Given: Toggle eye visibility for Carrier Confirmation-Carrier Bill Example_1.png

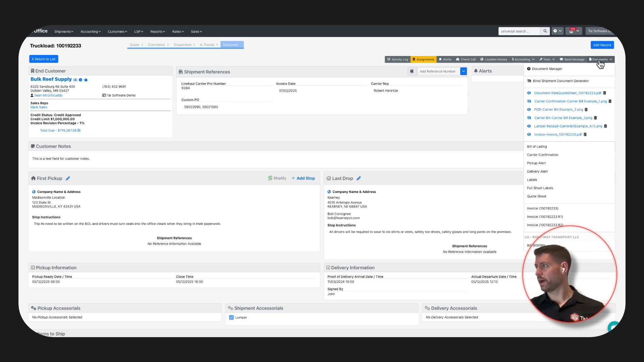Looking at the screenshot, I should (529, 101).
